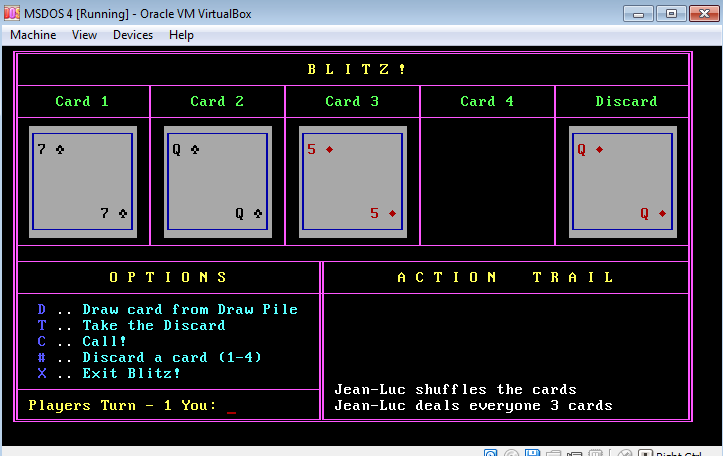The image size is (723, 456).
Task: Open the Machine menu
Action: [33, 35]
